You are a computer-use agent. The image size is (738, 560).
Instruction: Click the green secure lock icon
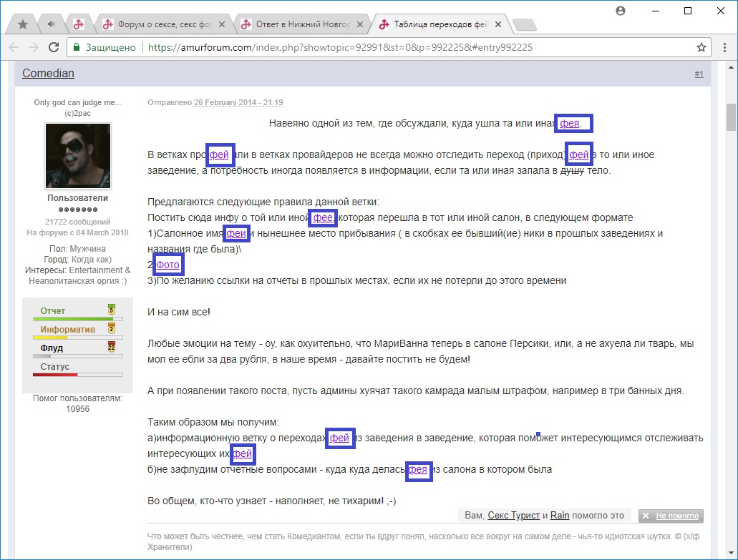click(77, 47)
